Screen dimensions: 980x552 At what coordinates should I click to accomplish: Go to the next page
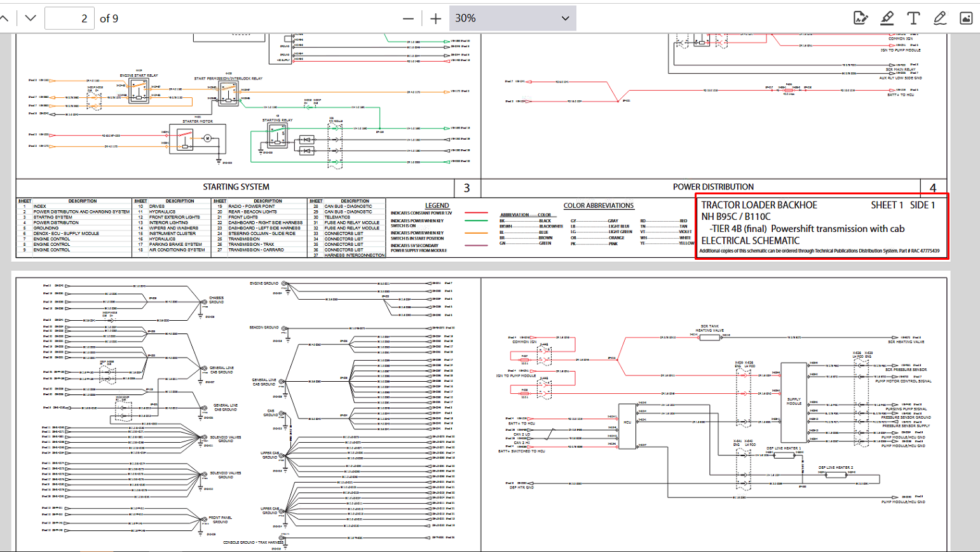click(x=31, y=18)
